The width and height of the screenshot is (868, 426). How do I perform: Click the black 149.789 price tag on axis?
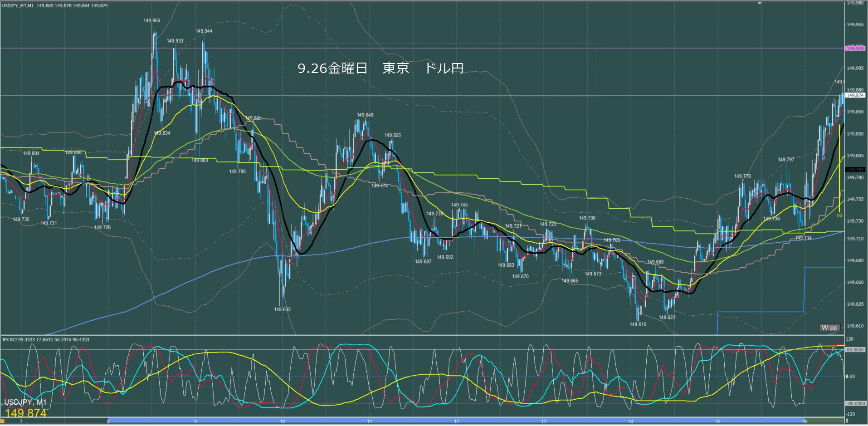coord(855,170)
